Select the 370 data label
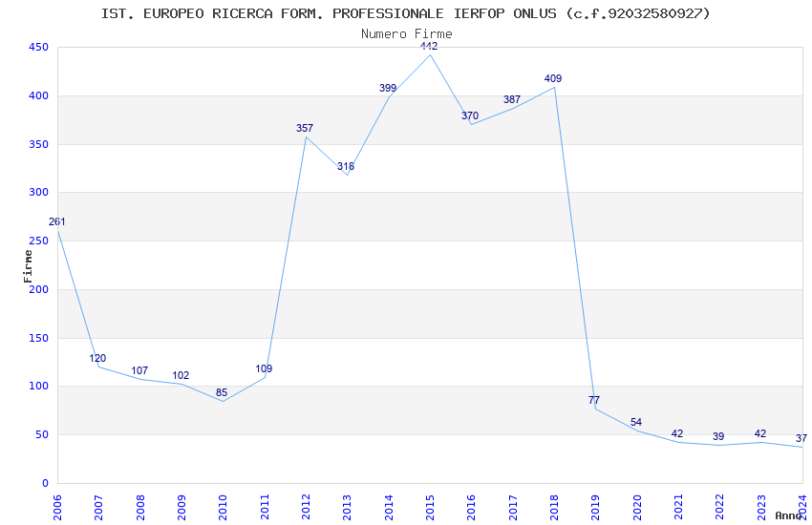 tap(470, 115)
